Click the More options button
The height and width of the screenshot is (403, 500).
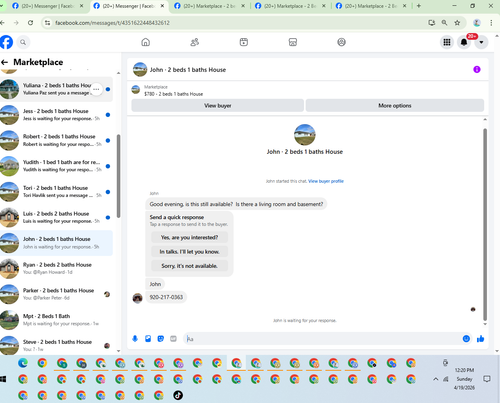(x=395, y=105)
